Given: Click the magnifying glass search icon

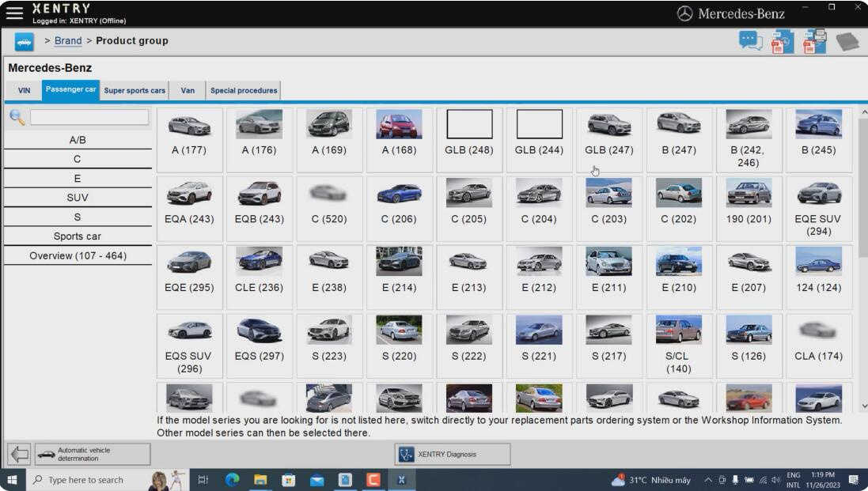Looking at the screenshot, I should point(17,117).
